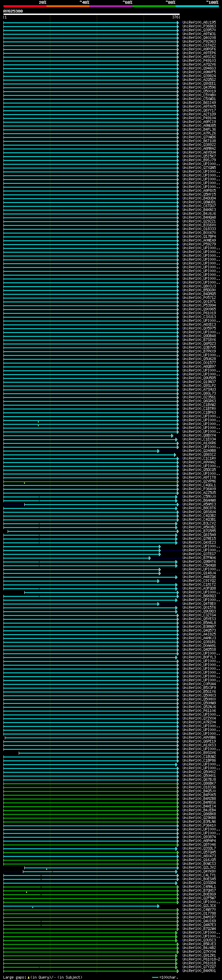Image resolution: width=222 pixels, height=980 pixels.
Task: Open hit UniRef100_P61018-2
Action: point(201,959)
